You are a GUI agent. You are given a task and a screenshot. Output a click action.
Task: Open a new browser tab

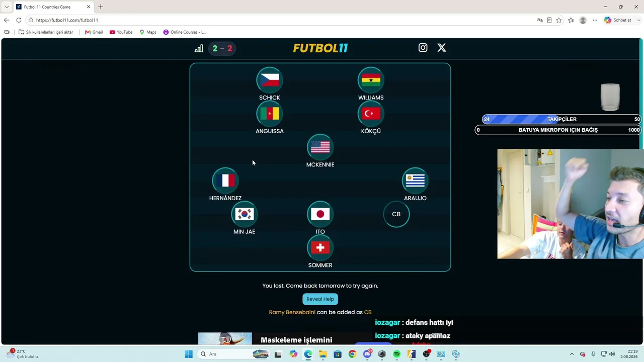101,7
